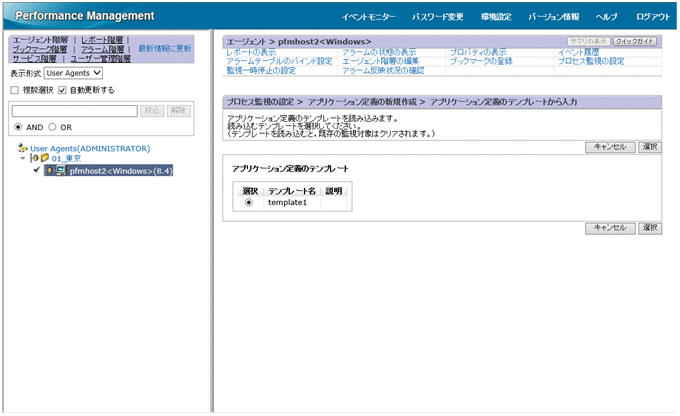Select the OR radio button
680x416 pixels.
(x=52, y=127)
